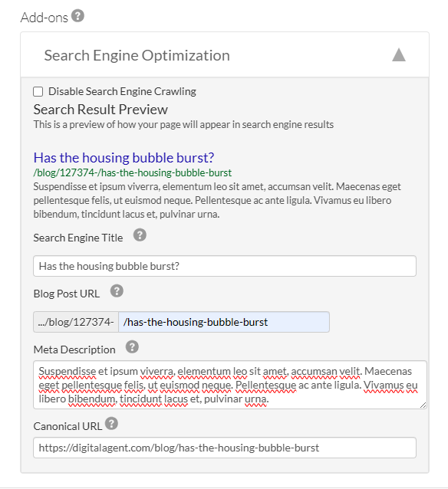Click the Meta Description textarea resize handle
Image resolution: width=448 pixels, height=489 pixels.
tap(423, 405)
